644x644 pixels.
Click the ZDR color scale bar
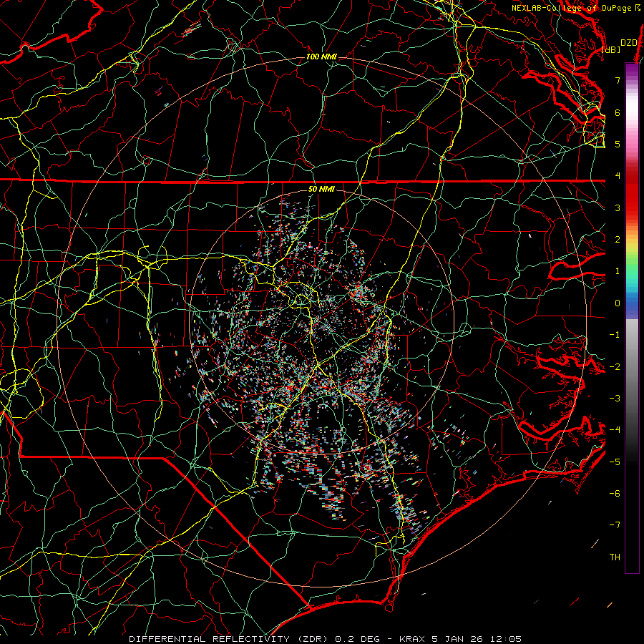pos(632,318)
